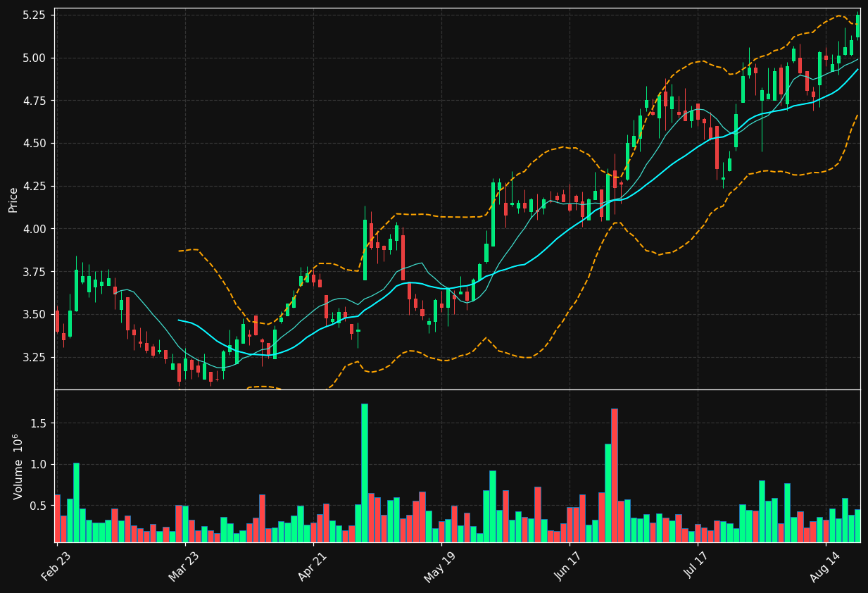Select the 4.75 price axis value
This screenshot has width=868, height=593.
(34, 101)
